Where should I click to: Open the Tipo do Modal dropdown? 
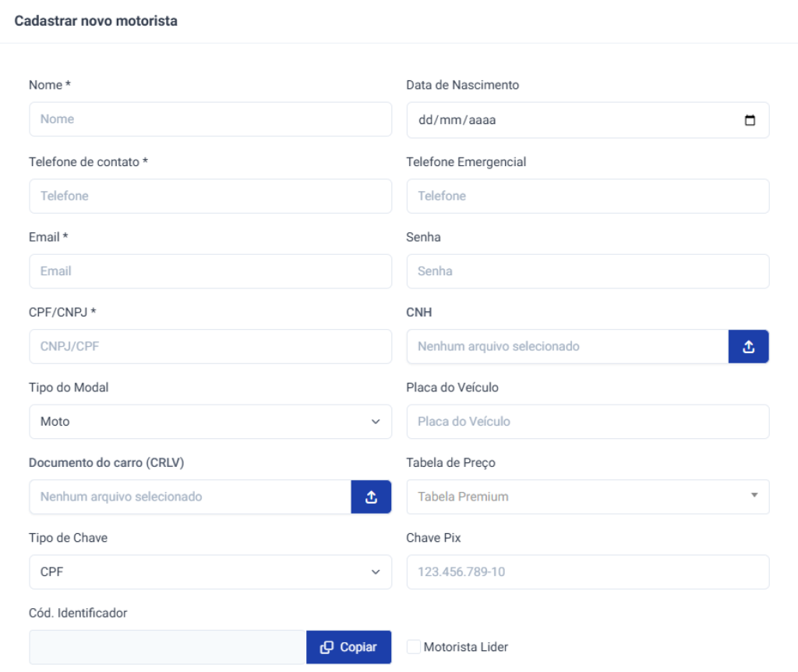coord(210,422)
